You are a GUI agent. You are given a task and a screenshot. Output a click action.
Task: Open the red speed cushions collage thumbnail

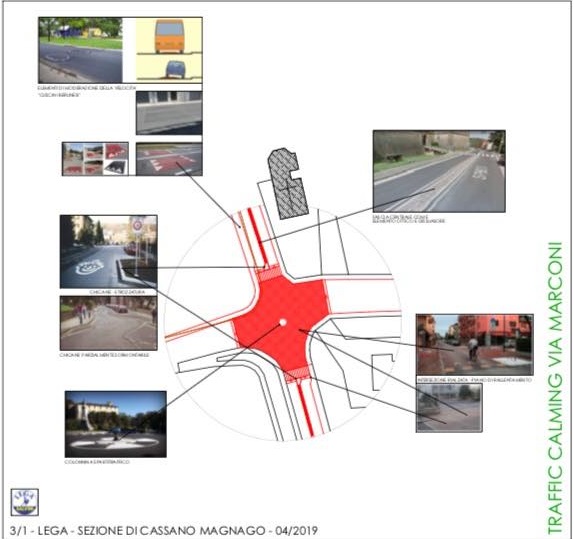coord(95,159)
